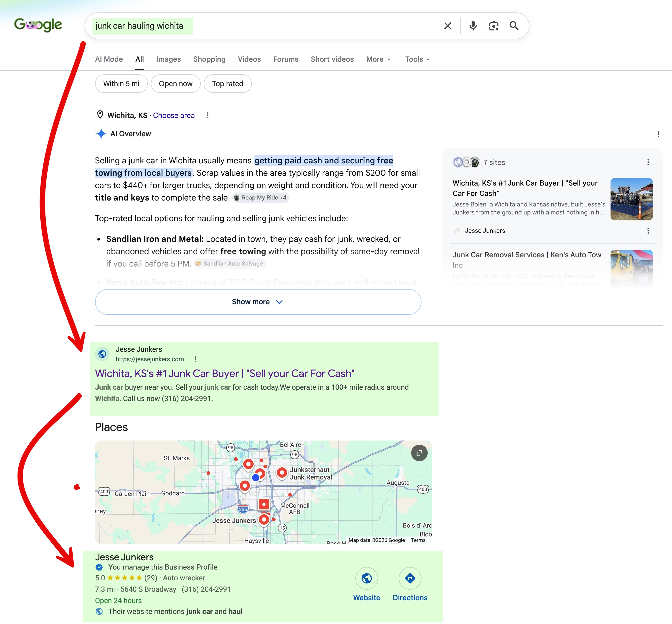Viewport: 672px width, 624px height.
Task: Open the 'Sandlian Auto Salvage' source chip
Action: 230,263
